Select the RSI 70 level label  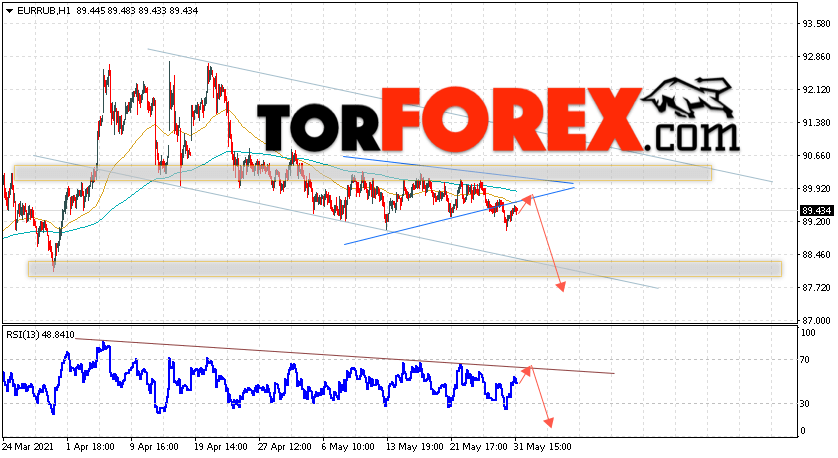click(x=806, y=360)
